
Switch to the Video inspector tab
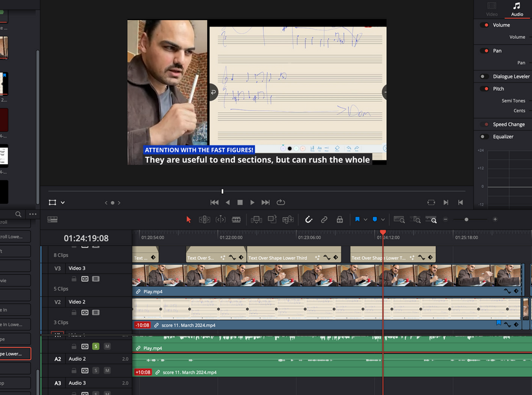[492, 9]
